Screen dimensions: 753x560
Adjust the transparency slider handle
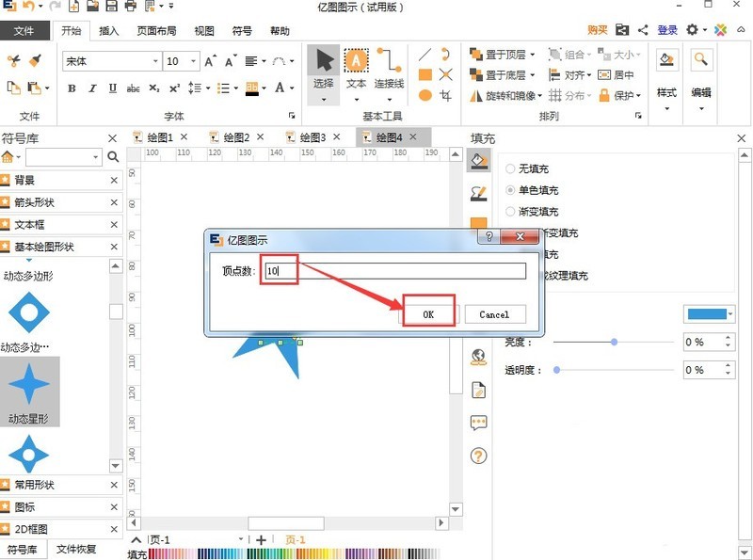coord(556,370)
